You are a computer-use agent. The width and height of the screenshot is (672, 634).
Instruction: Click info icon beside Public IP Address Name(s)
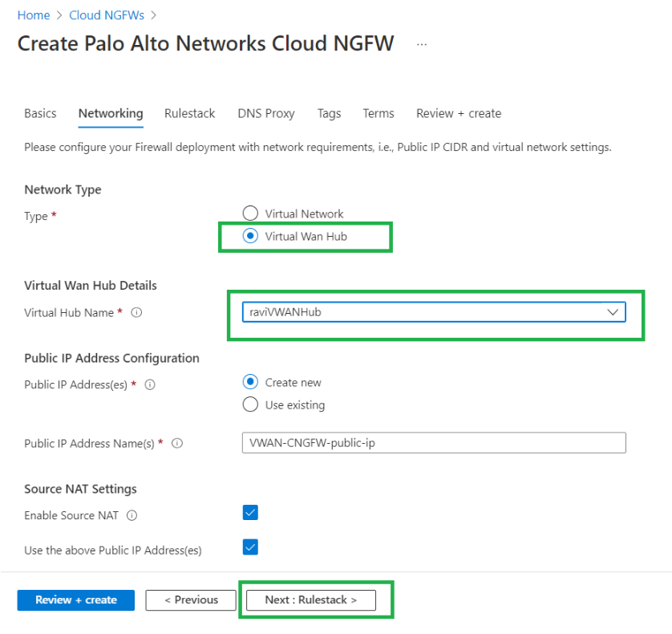pos(177,443)
